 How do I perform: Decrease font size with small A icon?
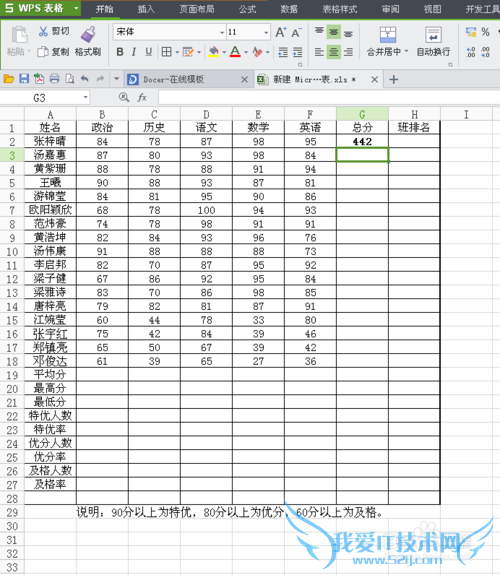pos(296,32)
